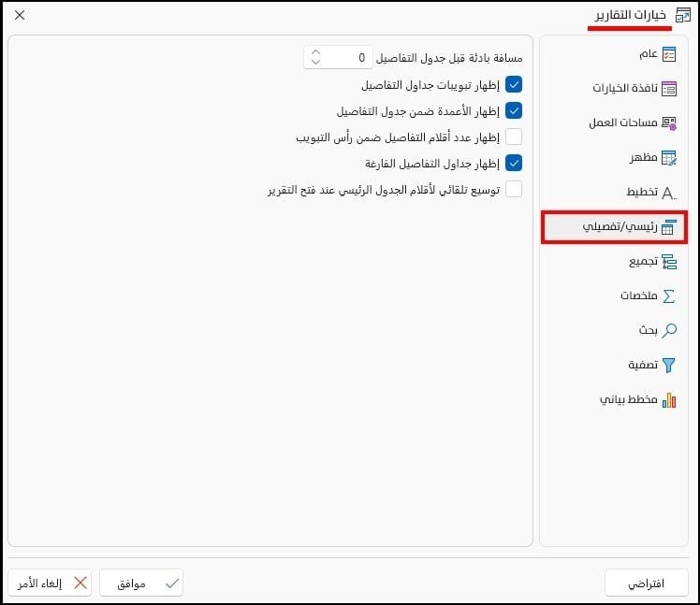Viewport: 700px width, 605px height.
Task: Open the تخطيط font layout icon
Action: coord(669,193)
